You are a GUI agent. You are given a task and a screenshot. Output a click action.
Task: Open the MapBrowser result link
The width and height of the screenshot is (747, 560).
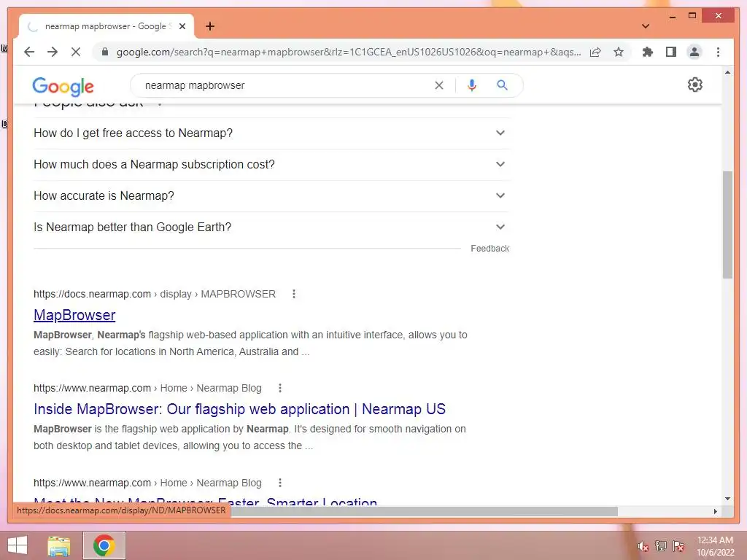(74, 315)
